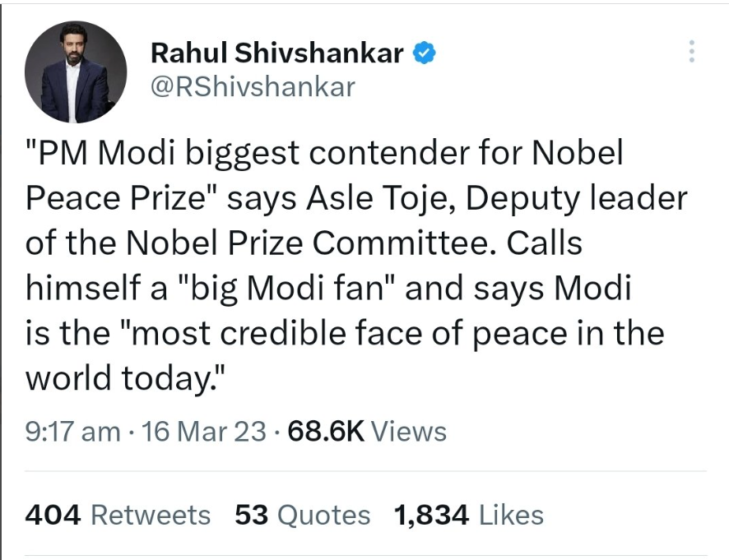Click the word Likes label
This screenshot has height=560, width=729.
511,515
